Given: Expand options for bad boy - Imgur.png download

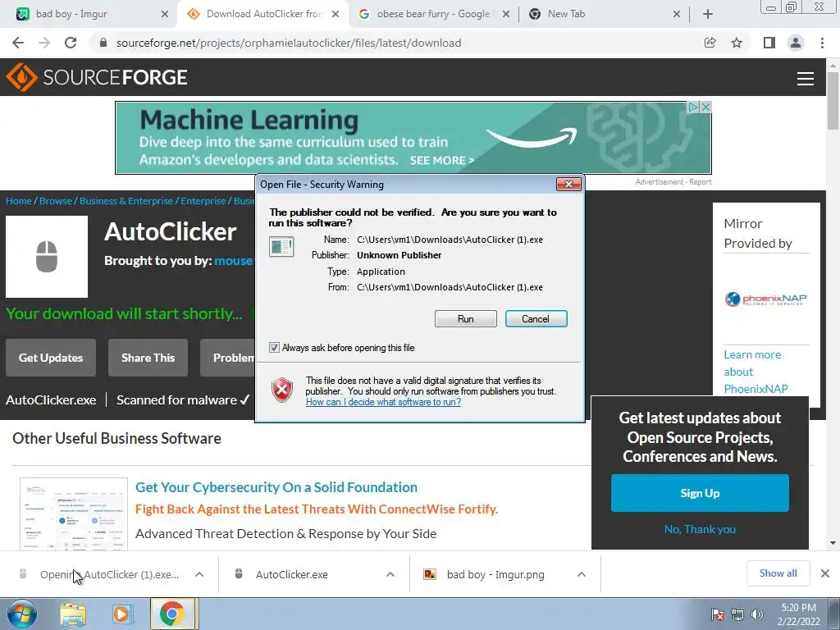Looking at the screenshot, I should (582, 574).
